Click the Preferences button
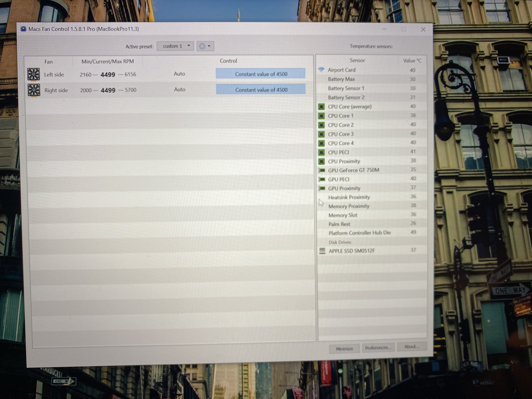The height and width of the screenshot is (399, 532). pos(378,348)
